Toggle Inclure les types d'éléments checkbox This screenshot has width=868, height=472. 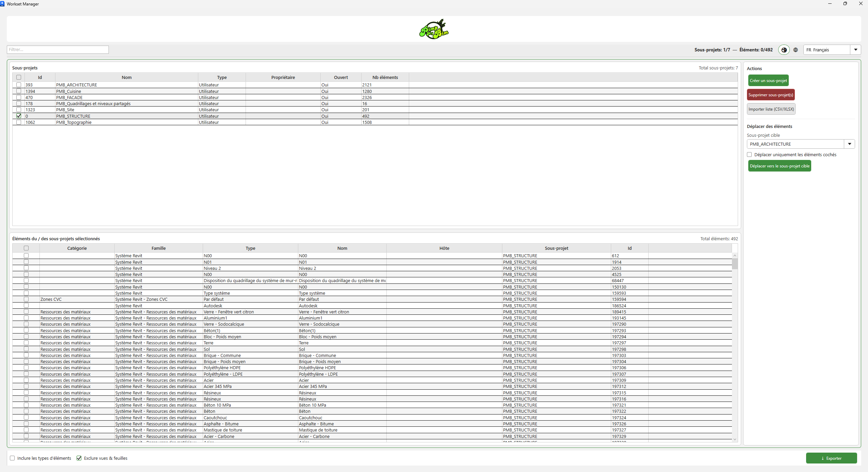point(13,458)
